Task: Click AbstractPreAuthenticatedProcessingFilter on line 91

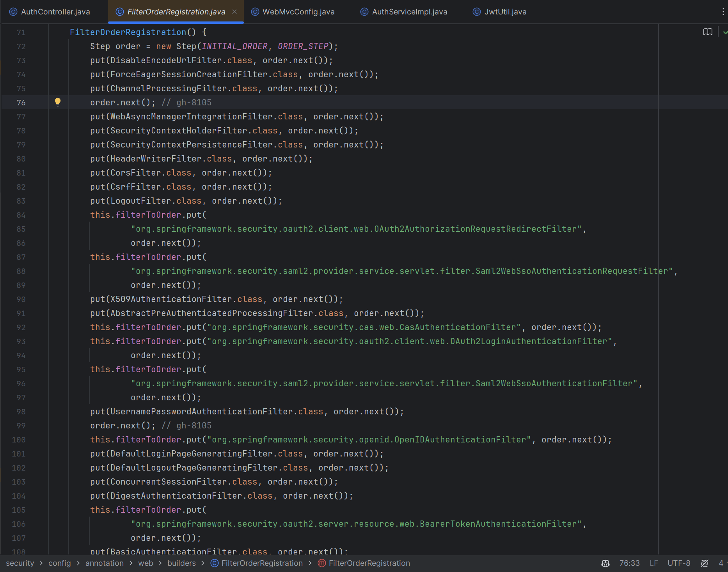Action: click(212, 313)
